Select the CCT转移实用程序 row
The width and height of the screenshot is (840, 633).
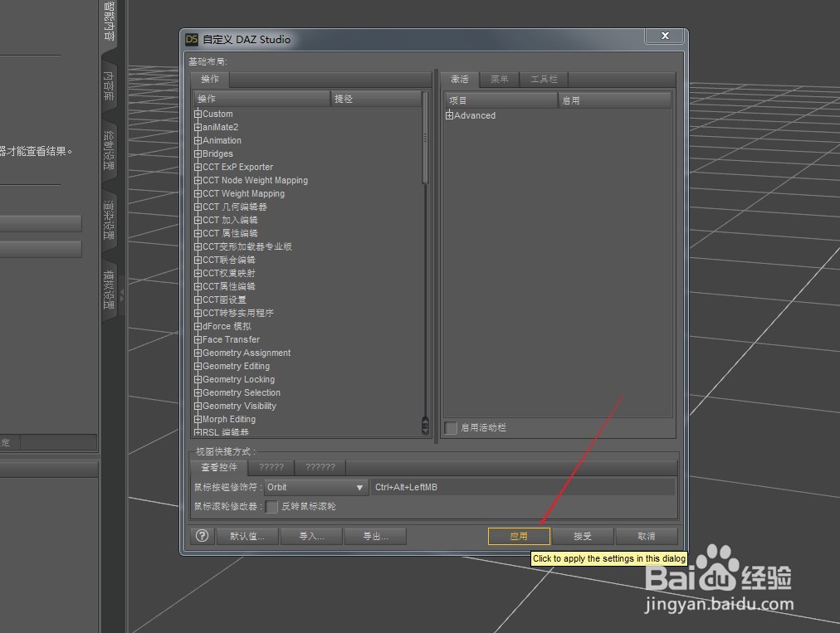pos(238,313)
